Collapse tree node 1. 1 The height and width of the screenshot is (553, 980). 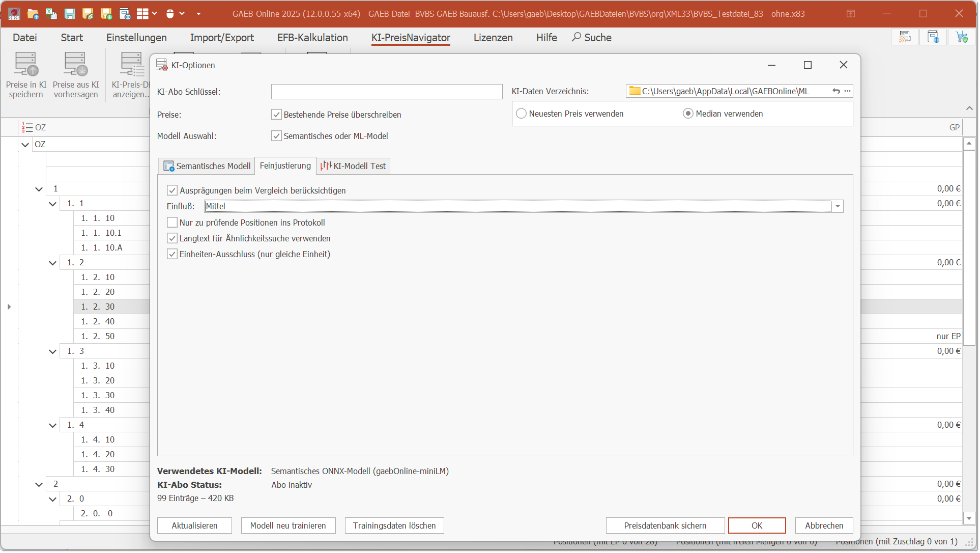click(x=52, y=204)
